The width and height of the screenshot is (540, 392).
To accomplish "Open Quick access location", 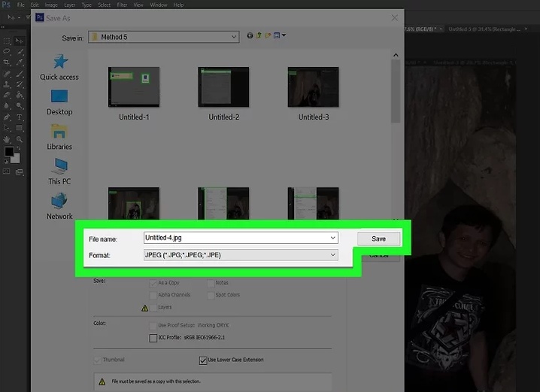I will (59, 68).
